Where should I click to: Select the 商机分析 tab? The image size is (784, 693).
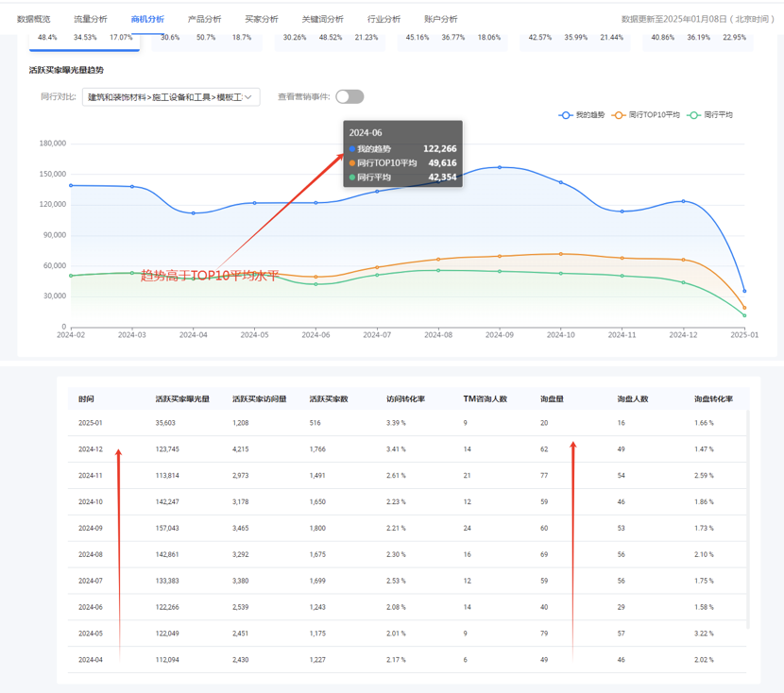[x=147, y=19]
